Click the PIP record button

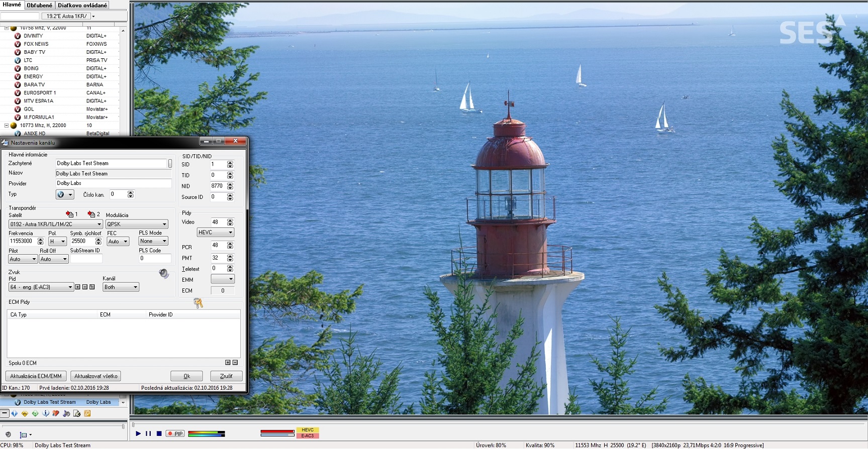[175, 433]
